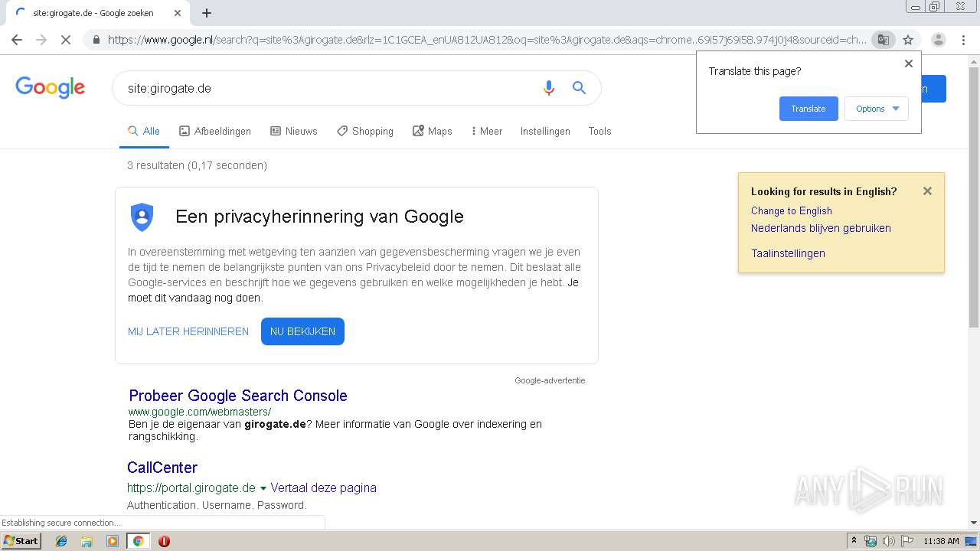This screenshot has width=980, height=551.
Task: Click MIJ LATER HERINNEREN
Action: pyautogui.click(x=188, y=331)
